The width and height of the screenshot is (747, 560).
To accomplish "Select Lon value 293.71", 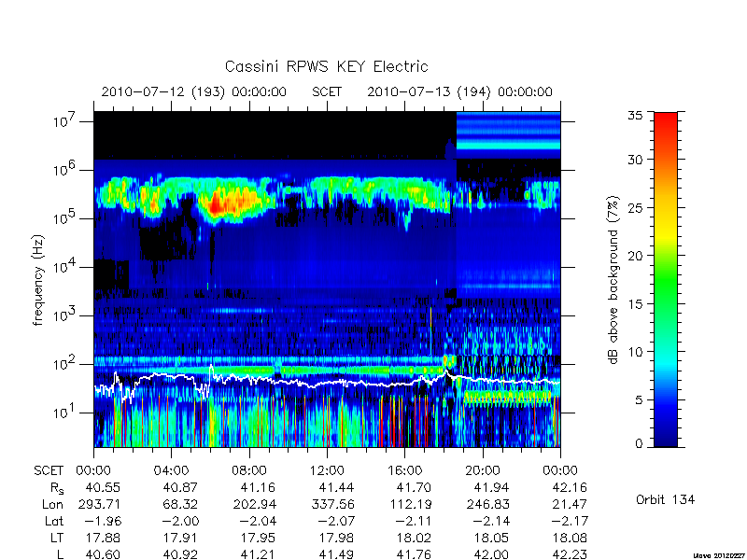I will [99, 504].
